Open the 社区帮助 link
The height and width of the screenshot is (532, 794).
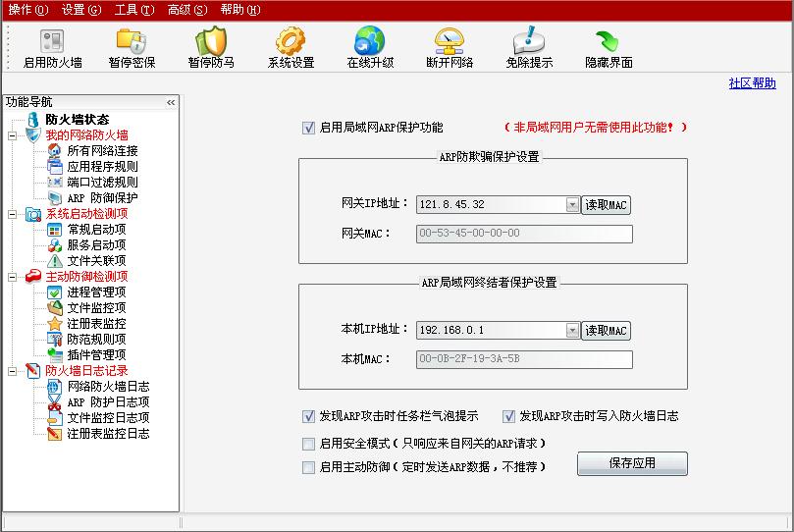pyautogui.click(x=752, y=83)
